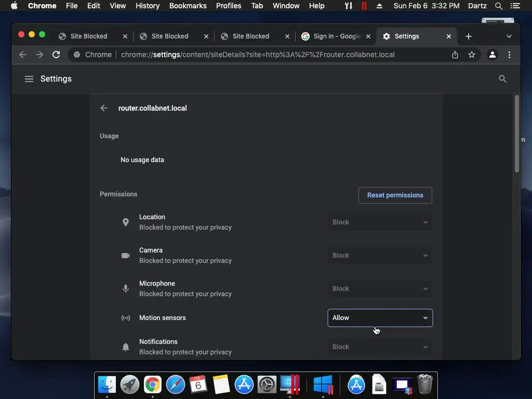Go back using arrow beside router.collabnet.local
The height and width of the screenshot is (399, 532).
point(104,108)
